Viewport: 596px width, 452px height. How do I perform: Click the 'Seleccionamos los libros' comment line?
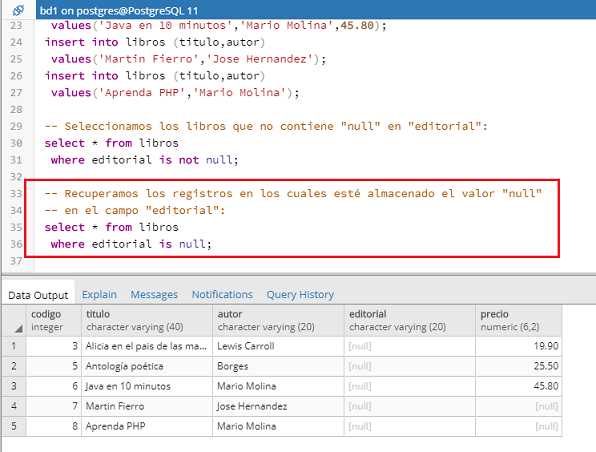tap(266, 126)
